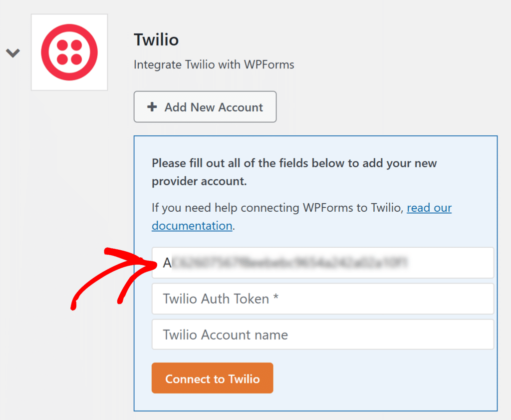Screen dimensions: 511x420
Task: Focus the Twilio Auth Token field
Action: (x=323, y=299)
